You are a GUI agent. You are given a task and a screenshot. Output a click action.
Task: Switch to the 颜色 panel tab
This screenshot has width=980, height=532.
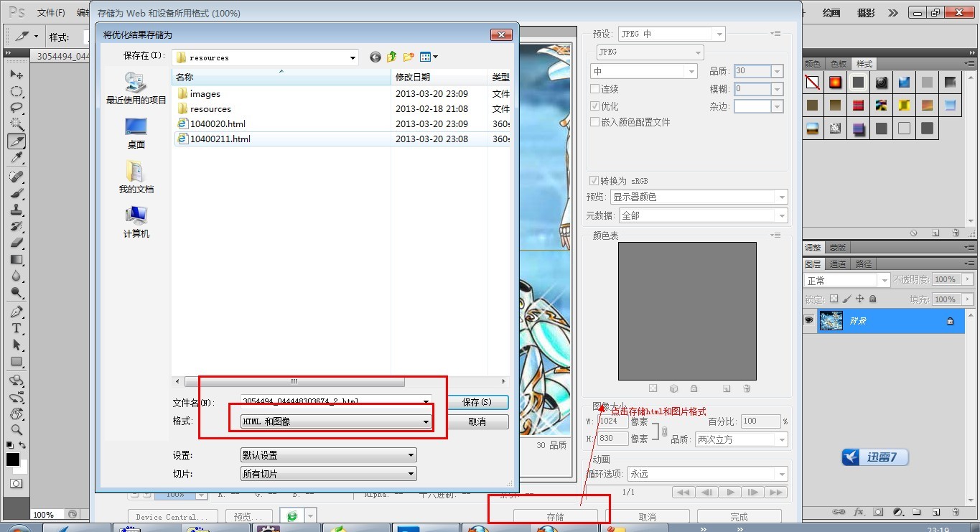pyautogui.click(x=813, y=64)
